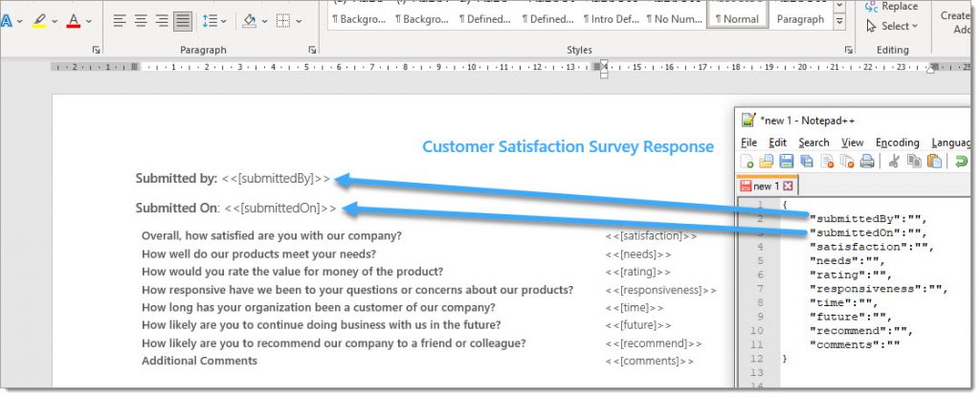This screenshot has width=980, height=397.
Task: Click the Cut scissors icon in Notepad++
Action: pyautogui.click(x=891, y=162)
